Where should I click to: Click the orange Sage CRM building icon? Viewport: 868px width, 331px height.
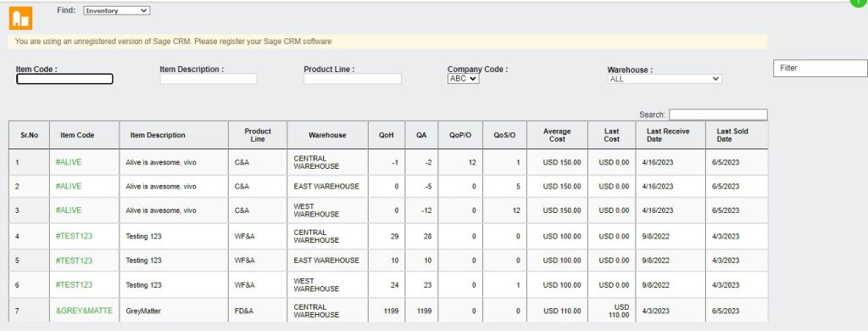coord(20,19)
